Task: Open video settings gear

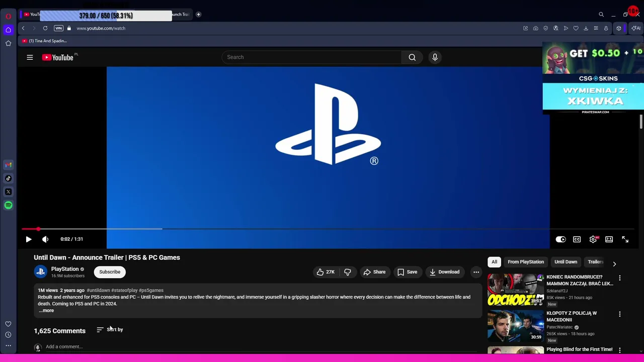Action: pyautogui.click(x=593, y=239)
